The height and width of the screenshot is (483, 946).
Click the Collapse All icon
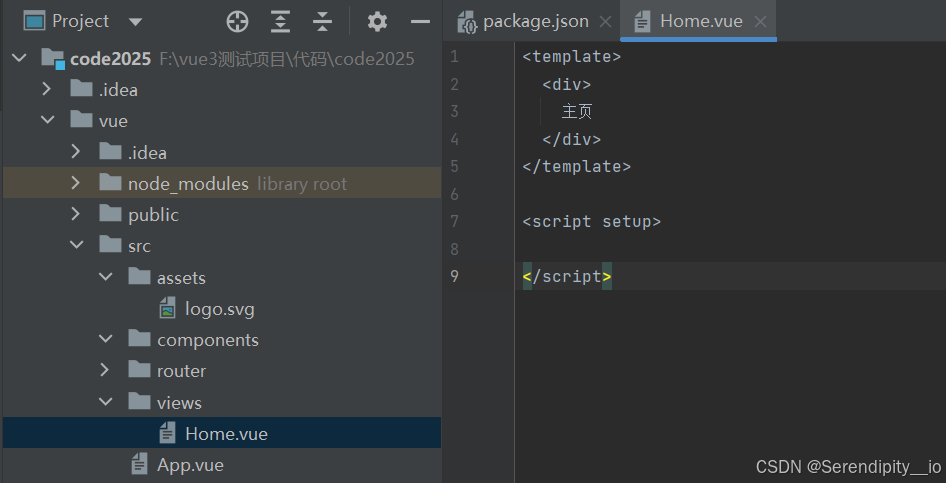(323, 22)
